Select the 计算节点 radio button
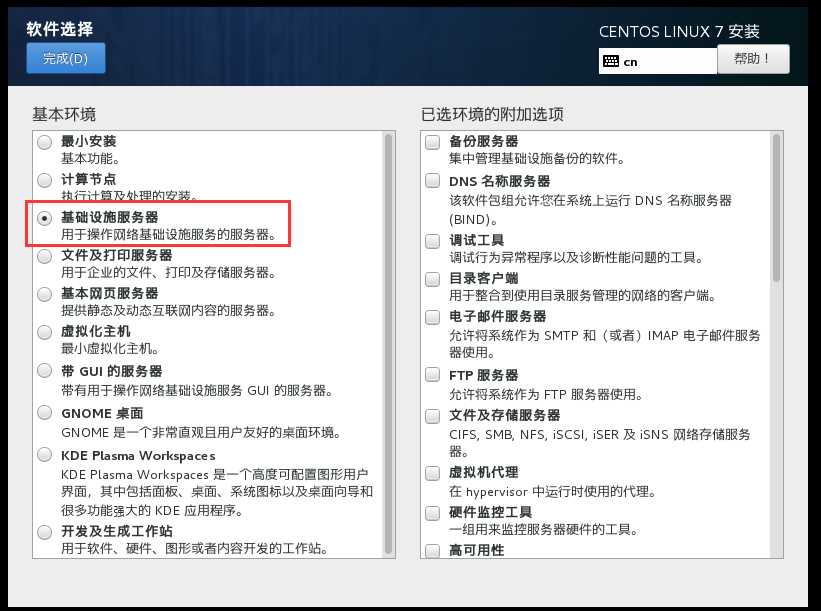The width and height of the screenshot is (821, 611). click(x=45, y=180)
